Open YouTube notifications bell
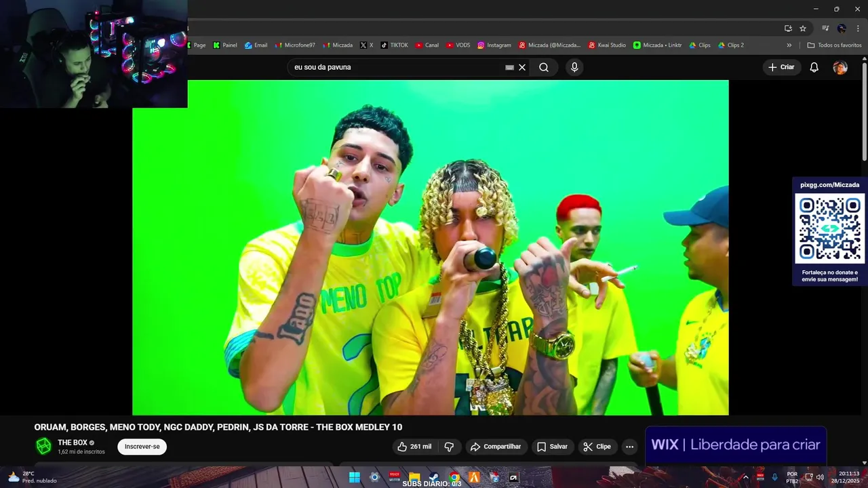The image size is (868, 488). pos(814,67)
